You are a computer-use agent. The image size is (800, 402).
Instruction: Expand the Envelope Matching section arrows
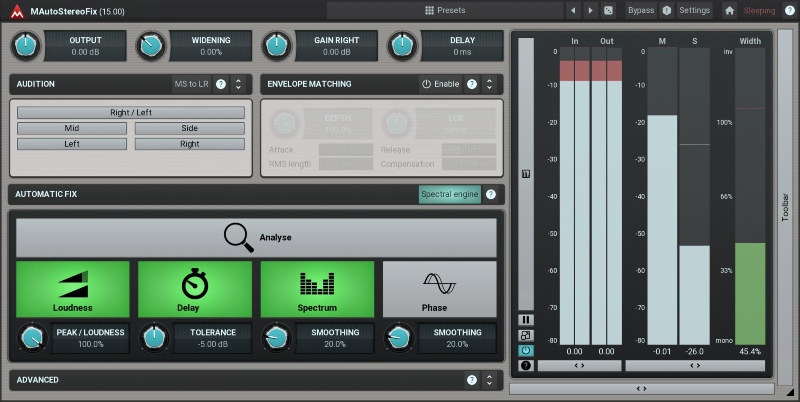(x=488, y=84)
